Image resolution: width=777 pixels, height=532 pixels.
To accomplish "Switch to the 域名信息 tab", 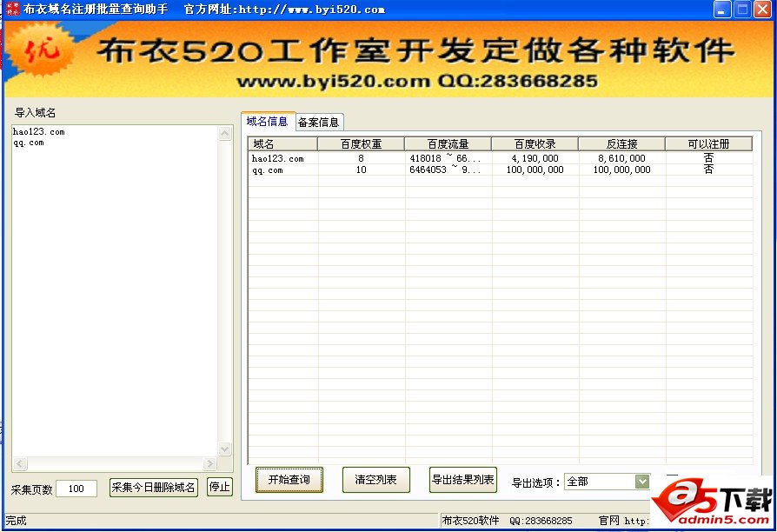I will [x=267, y=121].
